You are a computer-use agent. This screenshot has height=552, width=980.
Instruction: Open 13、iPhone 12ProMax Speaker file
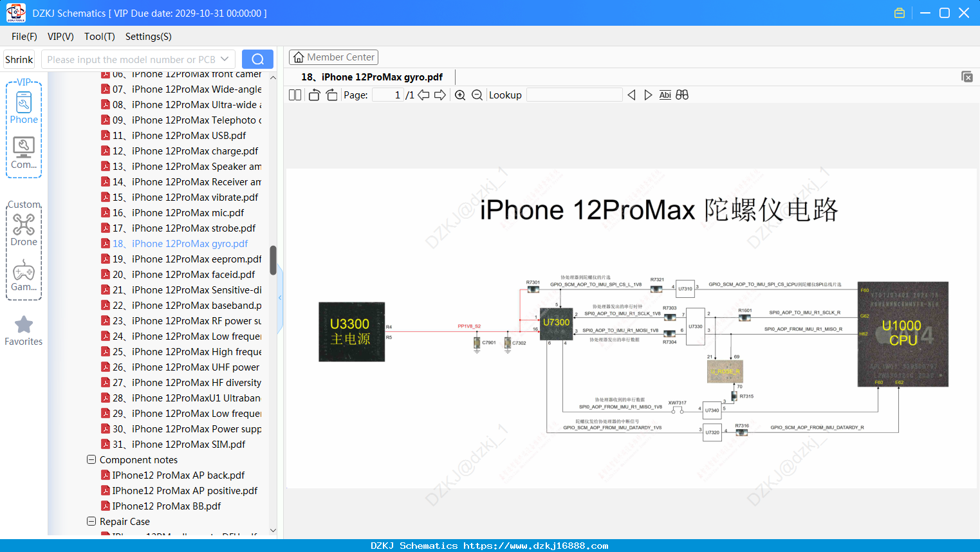[182, 167]
